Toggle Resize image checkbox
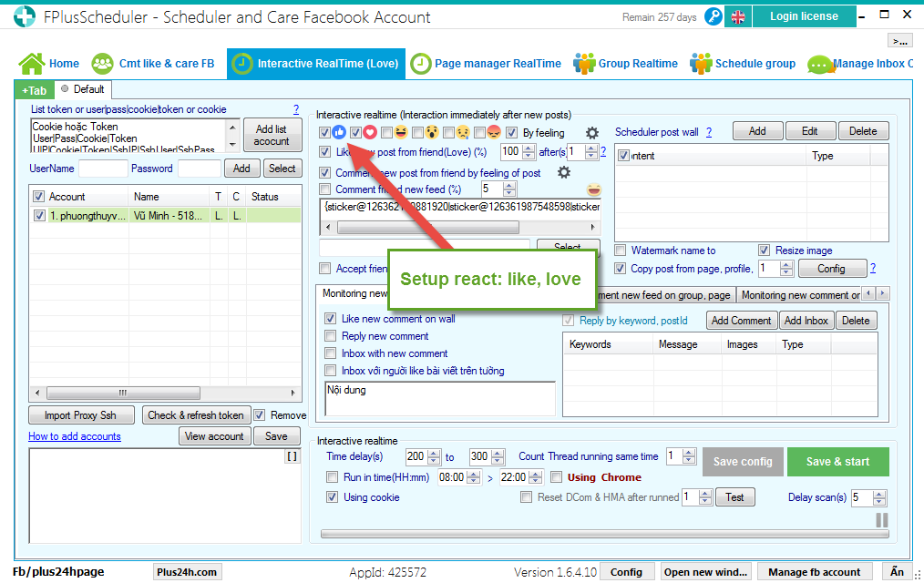The image size is (924, 583). (765, 250)
